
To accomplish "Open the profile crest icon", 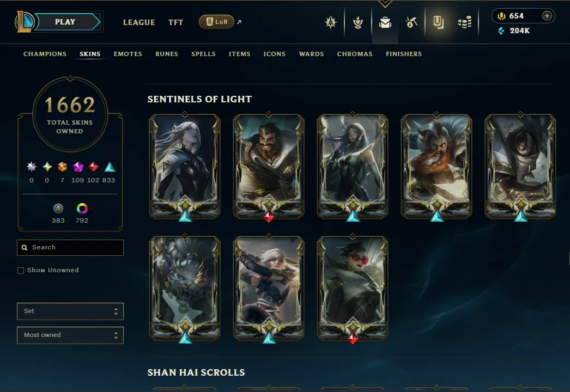I will pos(330,22).
